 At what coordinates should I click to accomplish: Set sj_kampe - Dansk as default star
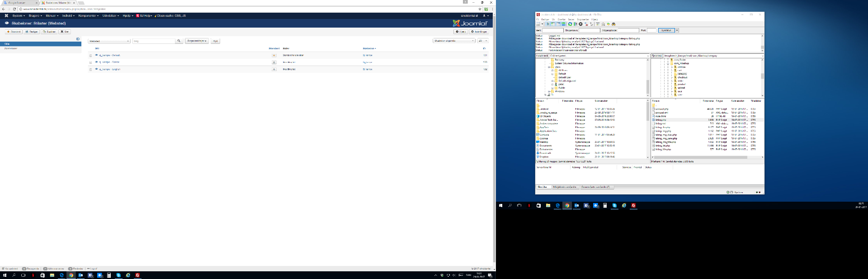click(x=274, y=62)
